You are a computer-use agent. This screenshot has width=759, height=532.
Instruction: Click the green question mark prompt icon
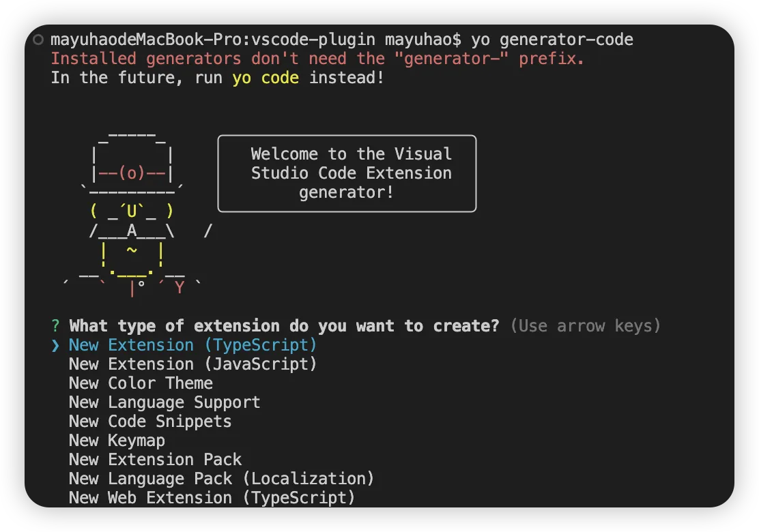(55, 326)
